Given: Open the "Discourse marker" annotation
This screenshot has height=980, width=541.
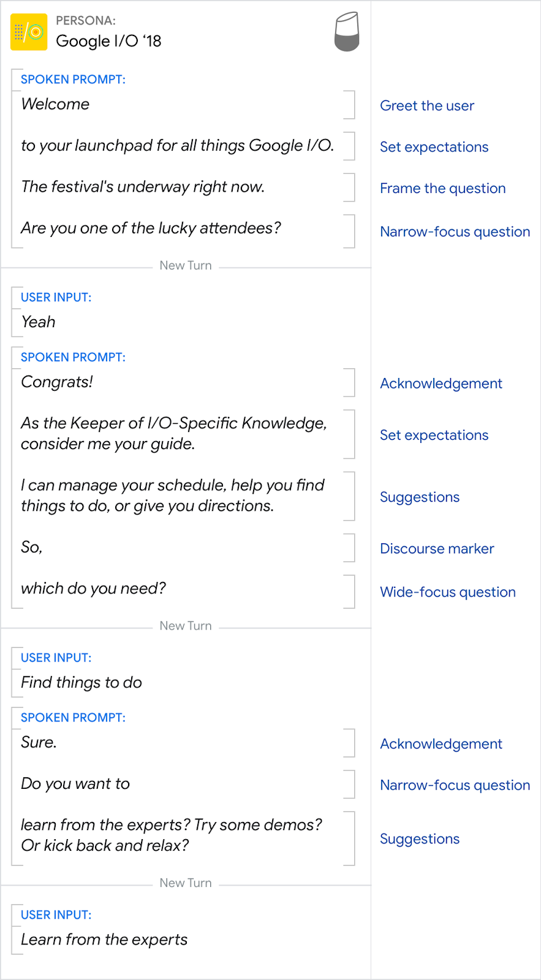Looking at the screenshot, I should 436,549.
